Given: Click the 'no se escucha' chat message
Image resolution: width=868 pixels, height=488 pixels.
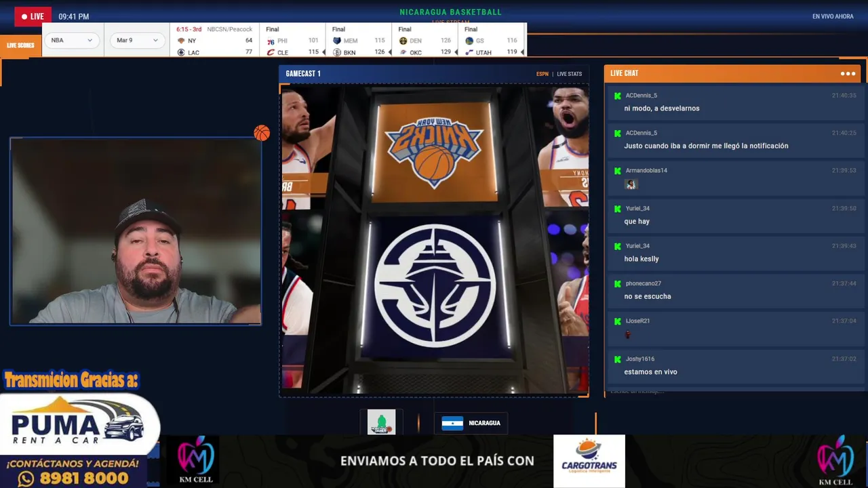Looking at the screenshot, I should click(x=648, y=296).
